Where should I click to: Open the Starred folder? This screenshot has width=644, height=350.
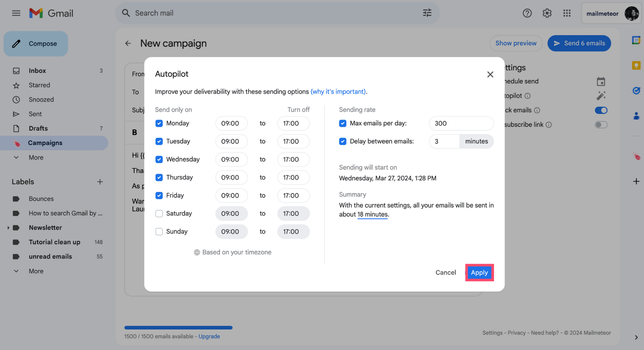54,85
